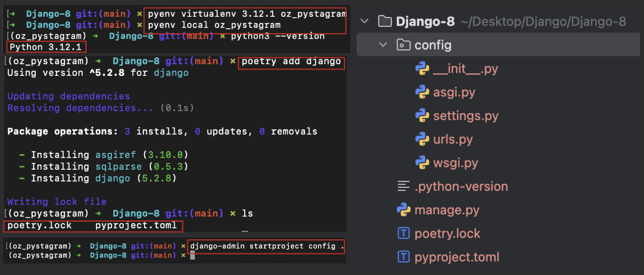Open the settings.py file
Viewport: 644px width, 275px height.
pyautogui.click(x=466, y=116)
